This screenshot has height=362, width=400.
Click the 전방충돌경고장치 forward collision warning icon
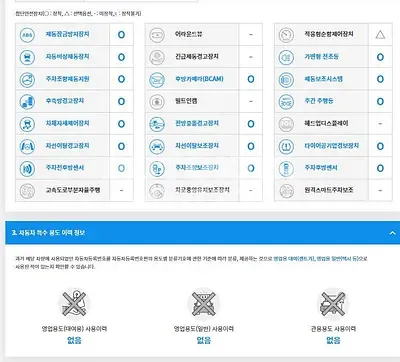(157, 124)
